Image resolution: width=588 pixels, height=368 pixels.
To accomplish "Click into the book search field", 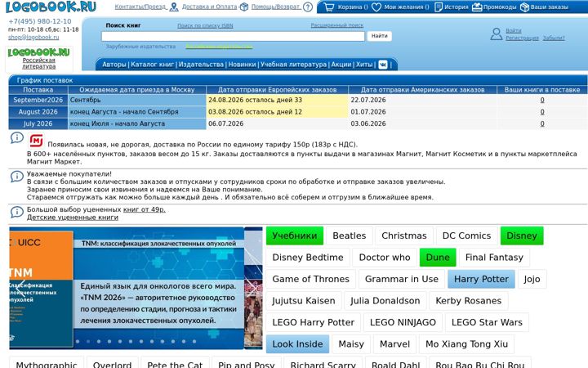I will tap(233, 37).
